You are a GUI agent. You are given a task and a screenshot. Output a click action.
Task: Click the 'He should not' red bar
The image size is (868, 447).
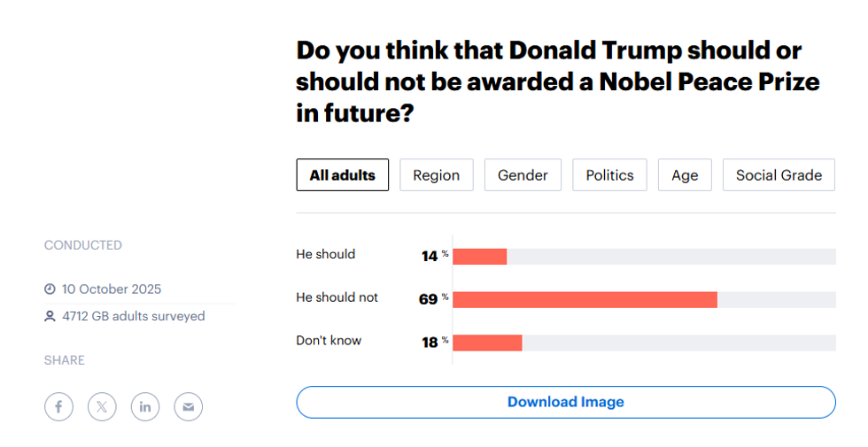click(x=585, y=299)
